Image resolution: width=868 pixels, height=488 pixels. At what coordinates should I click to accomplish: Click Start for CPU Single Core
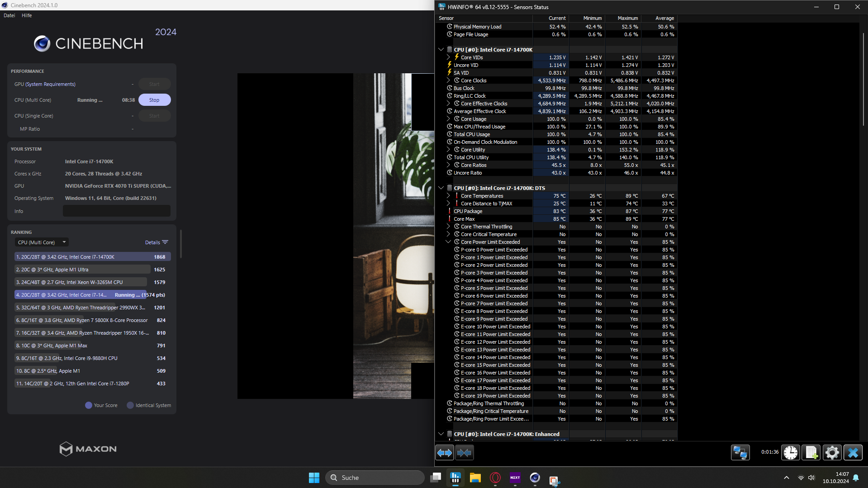pyautogui.click(x=154, y=116)
